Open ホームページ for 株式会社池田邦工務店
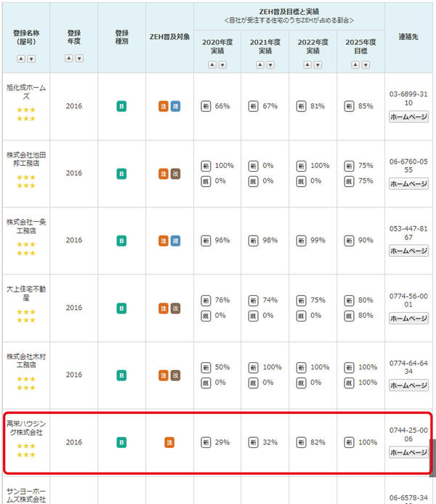This screenshot has width=436, height=504. 408,184
